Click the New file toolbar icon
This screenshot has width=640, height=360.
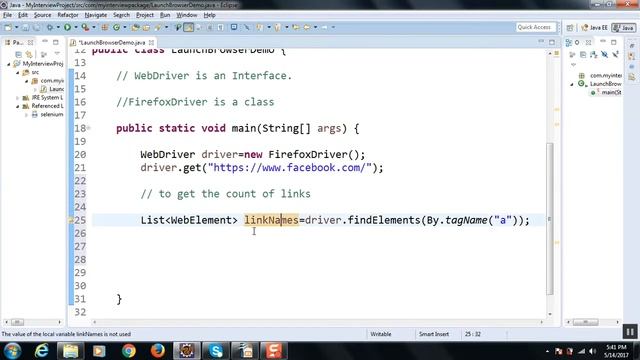(x=8, y=27)
